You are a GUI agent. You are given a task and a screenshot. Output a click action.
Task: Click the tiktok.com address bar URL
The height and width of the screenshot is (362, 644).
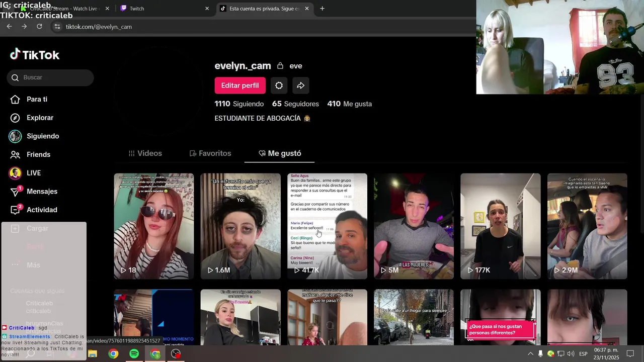pos(99,27)
